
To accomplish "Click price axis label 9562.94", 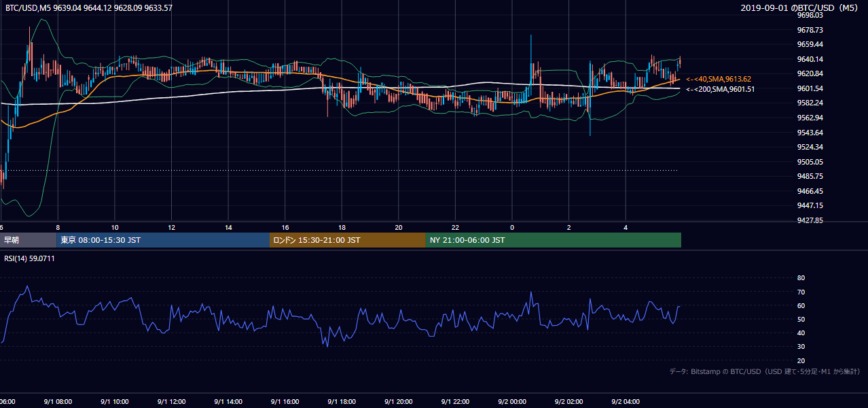I will coord(810,118).
